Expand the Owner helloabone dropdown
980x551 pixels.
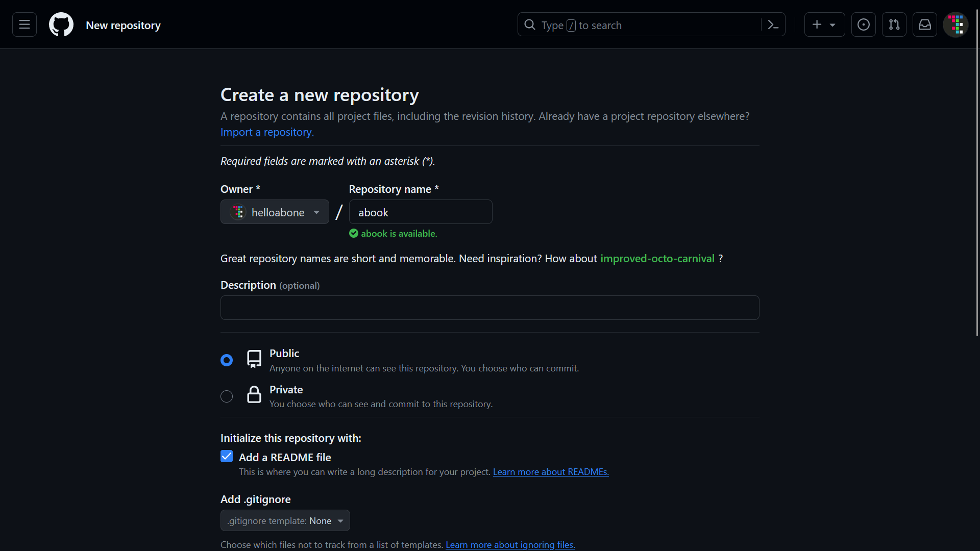click(x=274, y=211)
